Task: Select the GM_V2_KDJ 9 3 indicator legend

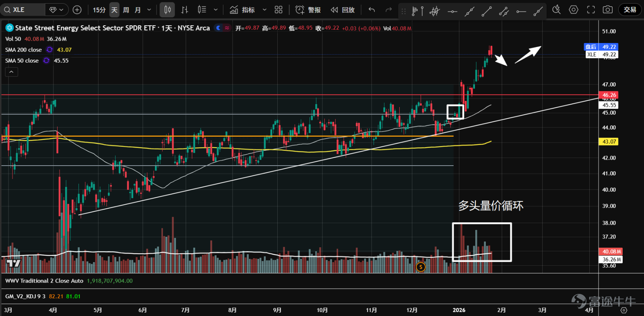Action: tap(25, 296)
